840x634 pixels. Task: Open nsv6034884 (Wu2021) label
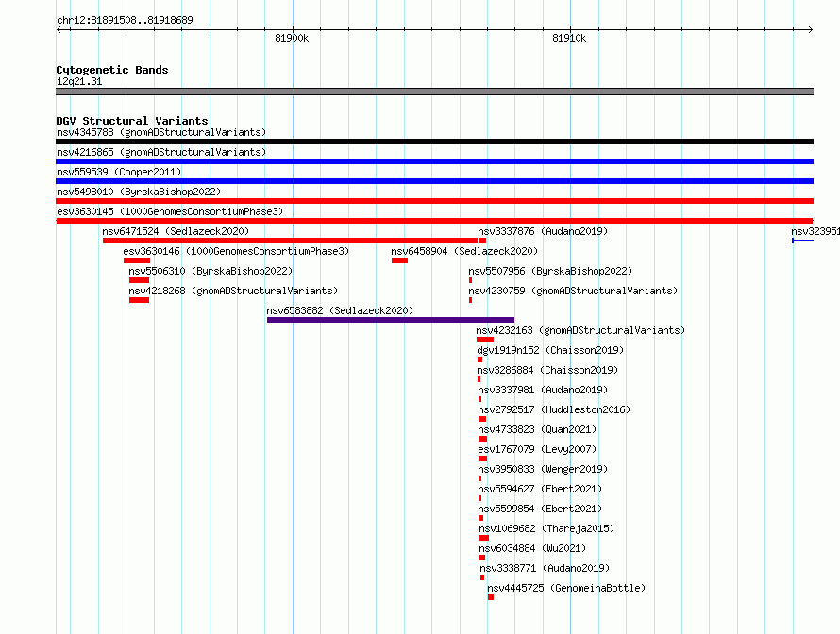(532, 548)
